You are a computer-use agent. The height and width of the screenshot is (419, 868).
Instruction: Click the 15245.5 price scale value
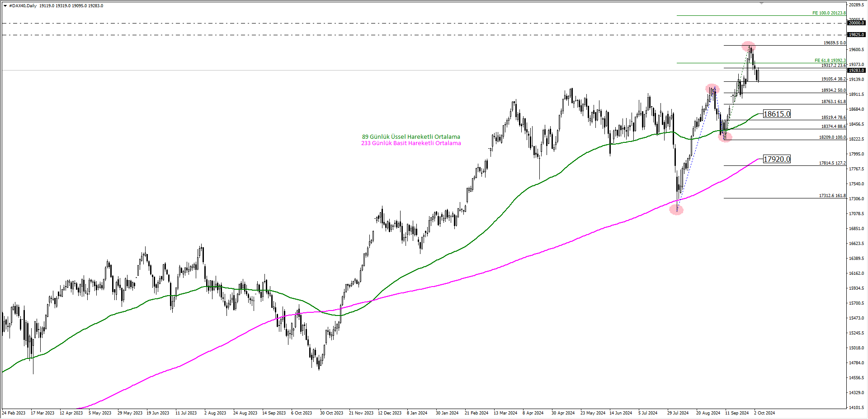857,333
